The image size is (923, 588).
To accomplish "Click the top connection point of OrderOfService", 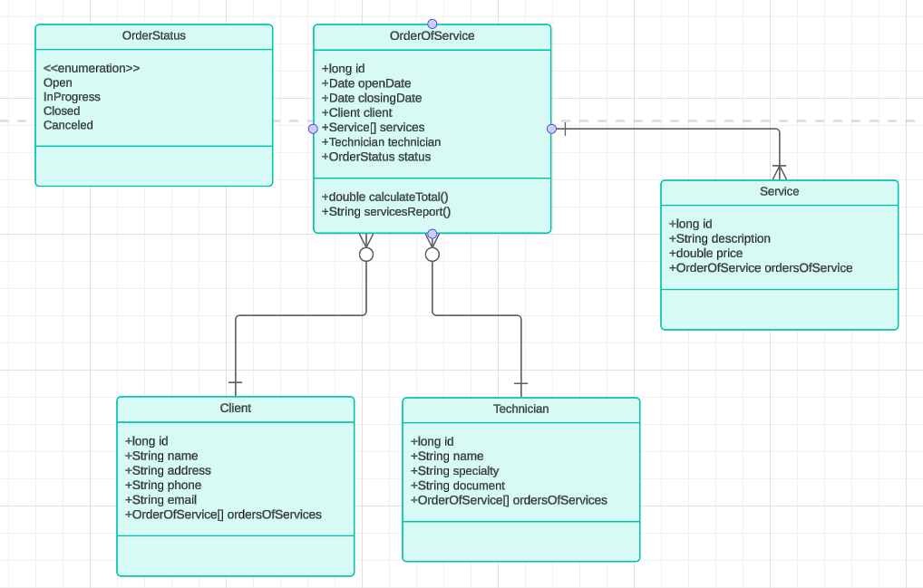I will (432, 24).
